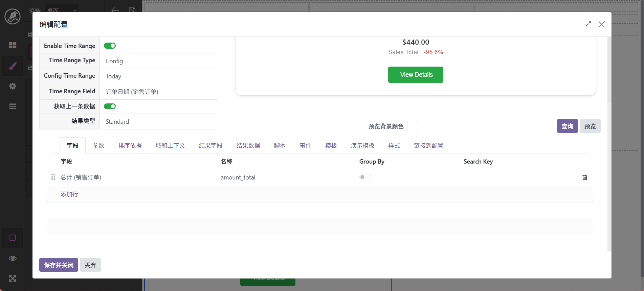This screenshot has width=644, height=291.
Task: Click the eye preview icon in sidebar
Action: click(13, 258)
